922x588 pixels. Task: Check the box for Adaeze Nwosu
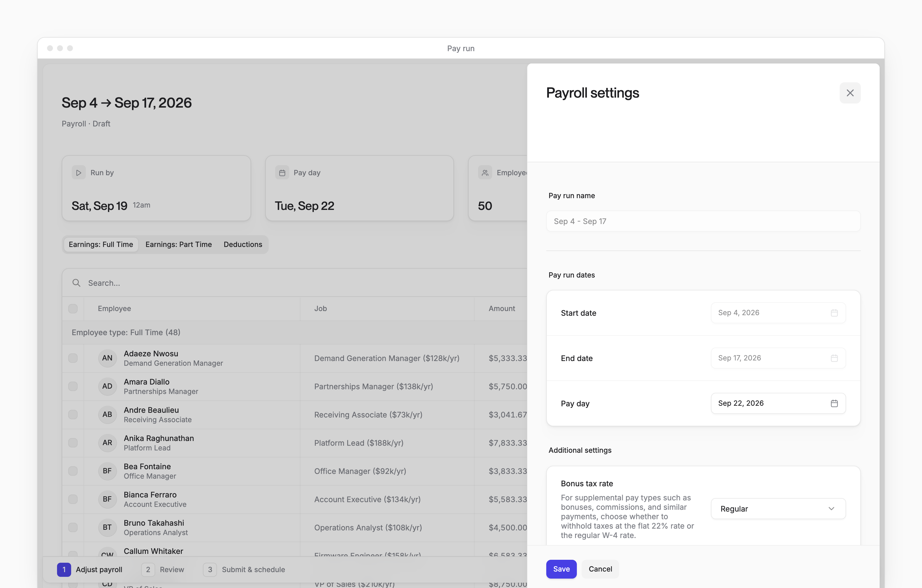coord(73,358)
